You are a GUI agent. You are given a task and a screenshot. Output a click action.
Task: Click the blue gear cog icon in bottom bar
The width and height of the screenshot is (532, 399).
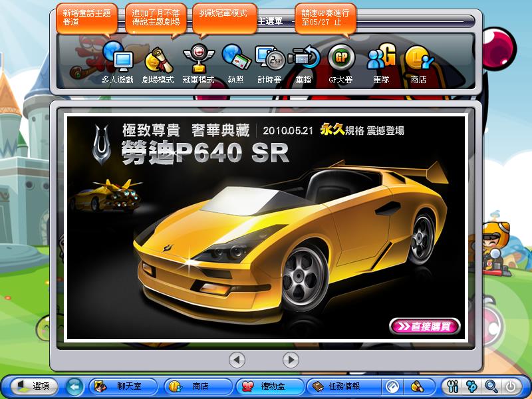pos(472,386)
